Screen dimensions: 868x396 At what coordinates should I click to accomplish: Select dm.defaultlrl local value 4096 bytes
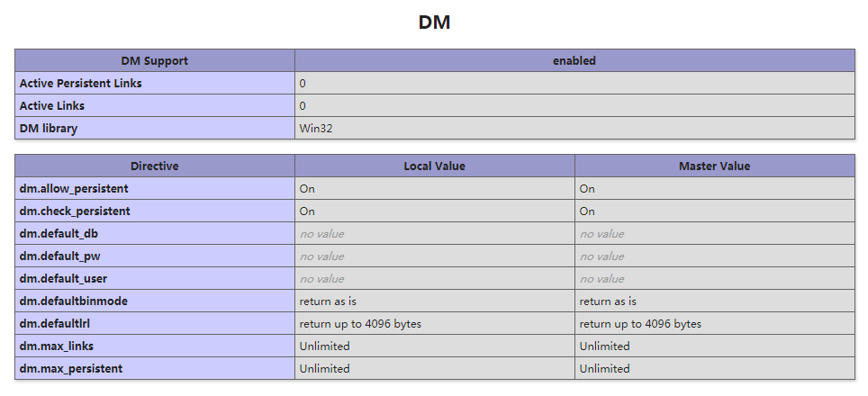click(360, 323)
